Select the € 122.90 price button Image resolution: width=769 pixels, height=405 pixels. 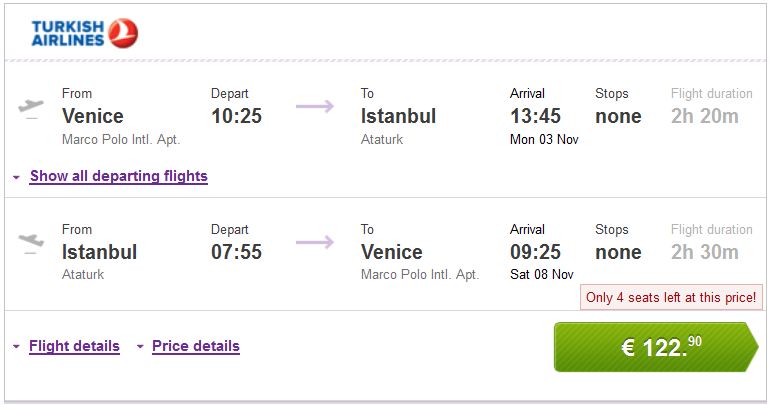tap(656, 347)
